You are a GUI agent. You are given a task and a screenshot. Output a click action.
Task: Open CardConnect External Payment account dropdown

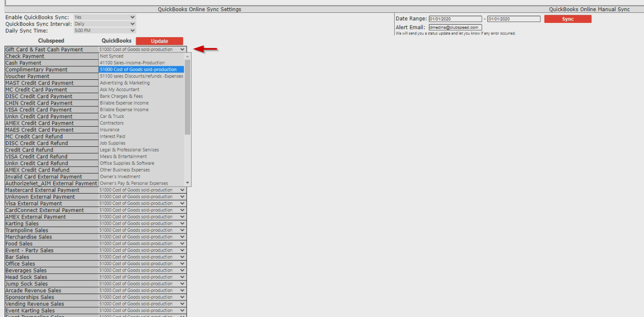coord(143,210)
